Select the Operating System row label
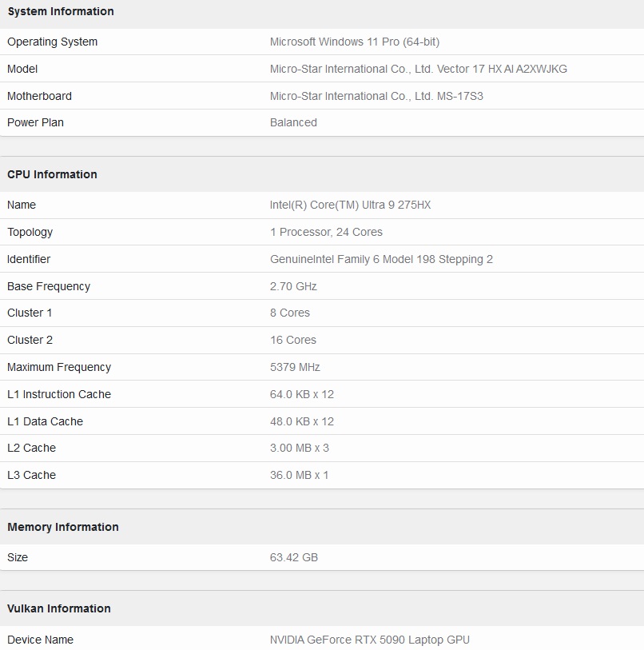The width and height of the screenshot is (644, 650). [x=52, y=42]
